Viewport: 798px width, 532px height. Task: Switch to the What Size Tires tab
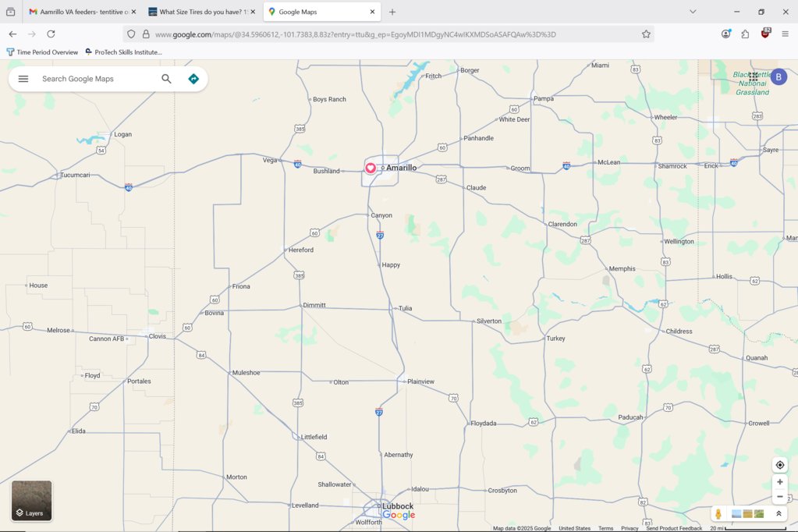click(x=202, y=12)
